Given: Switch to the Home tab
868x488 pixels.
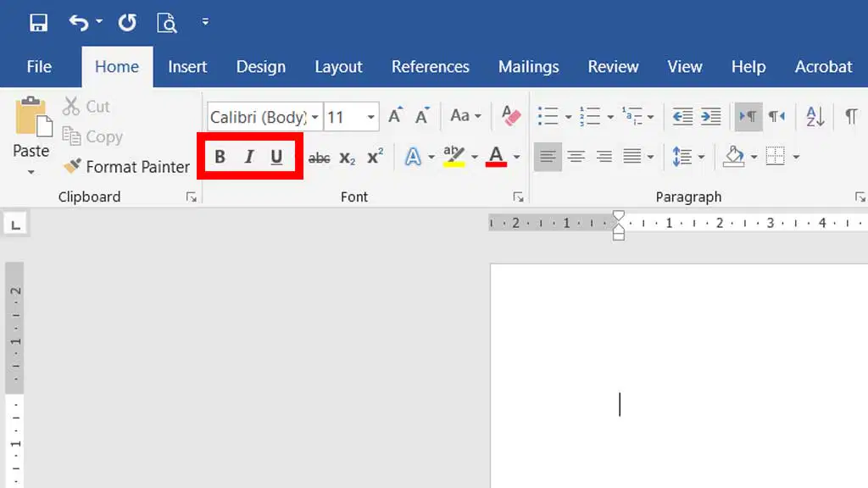Looking at the screenshot, I should pyautogui.click(x=117, y=67).
